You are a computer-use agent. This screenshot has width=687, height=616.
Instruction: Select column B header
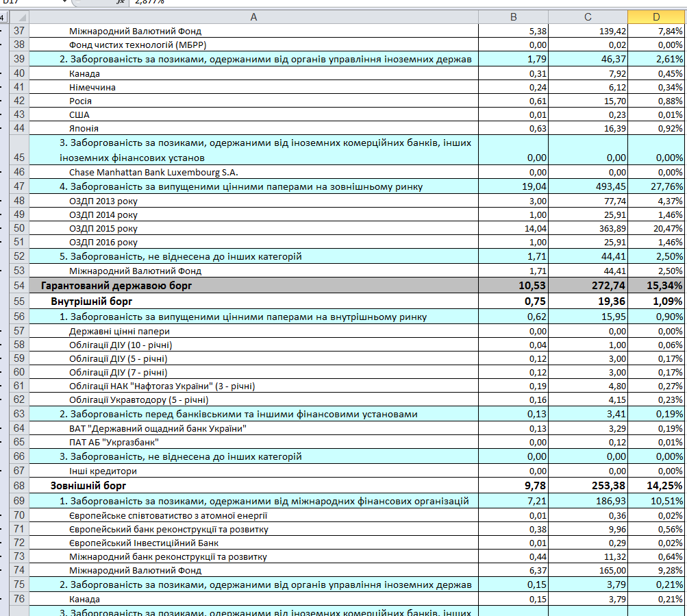[x=514, y=17]
